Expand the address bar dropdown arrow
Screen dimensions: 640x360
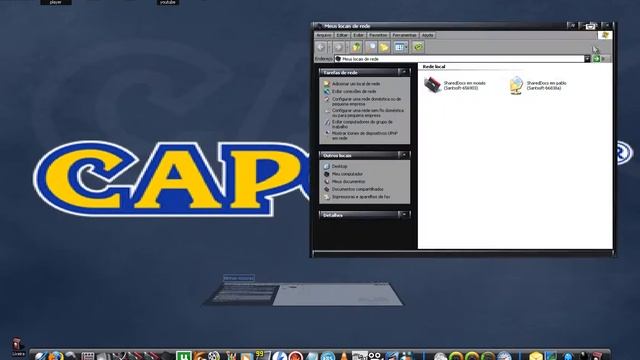(x=587, y=59)
